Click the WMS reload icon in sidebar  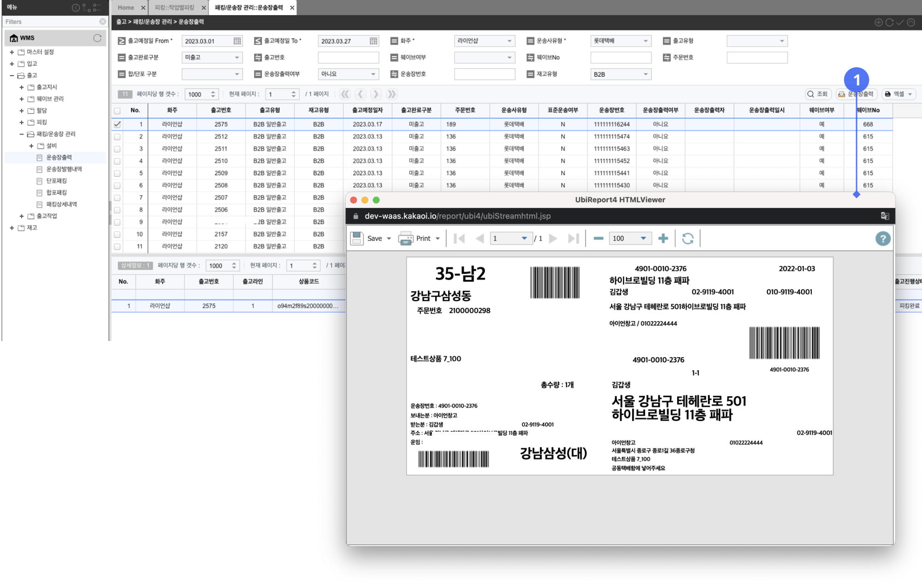point(97,38)
